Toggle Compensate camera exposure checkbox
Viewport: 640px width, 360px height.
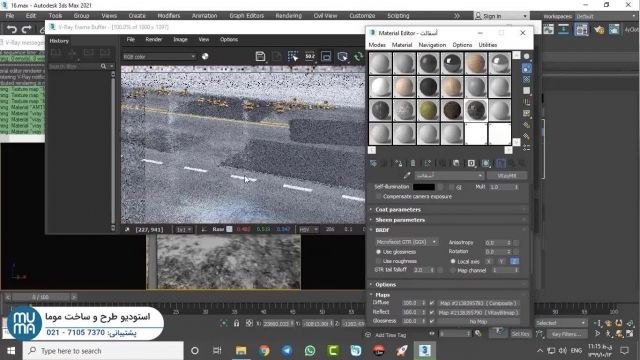pyautogui.click(x=378, y=196)
